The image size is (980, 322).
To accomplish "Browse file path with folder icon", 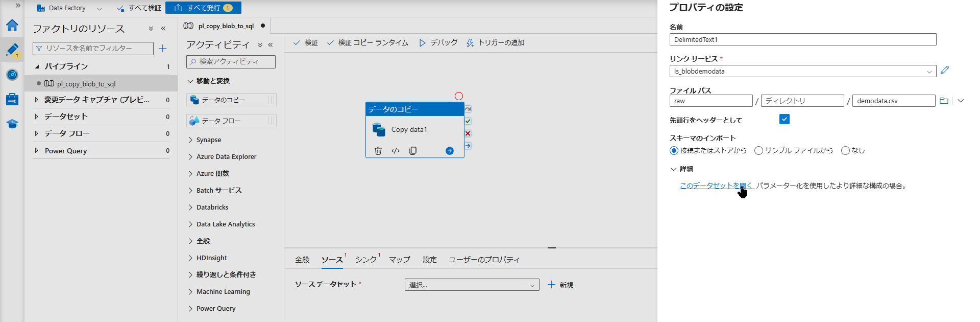I will point(944,101).
